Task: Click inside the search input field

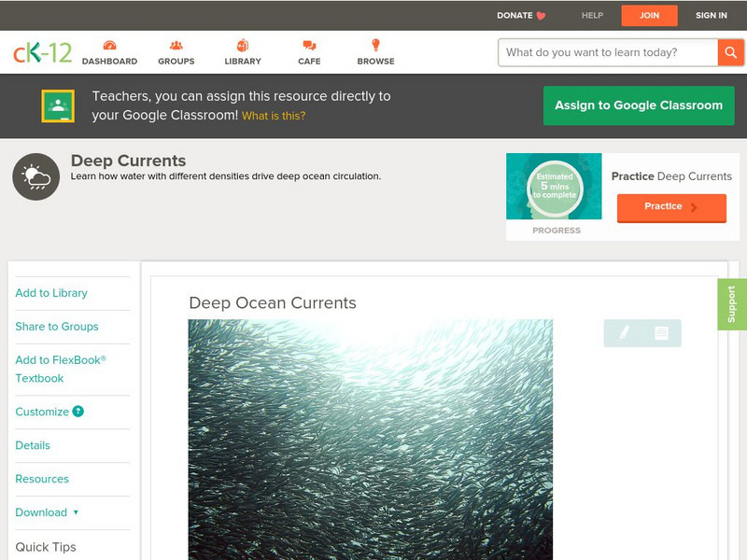Action: [x=598, y=52]
